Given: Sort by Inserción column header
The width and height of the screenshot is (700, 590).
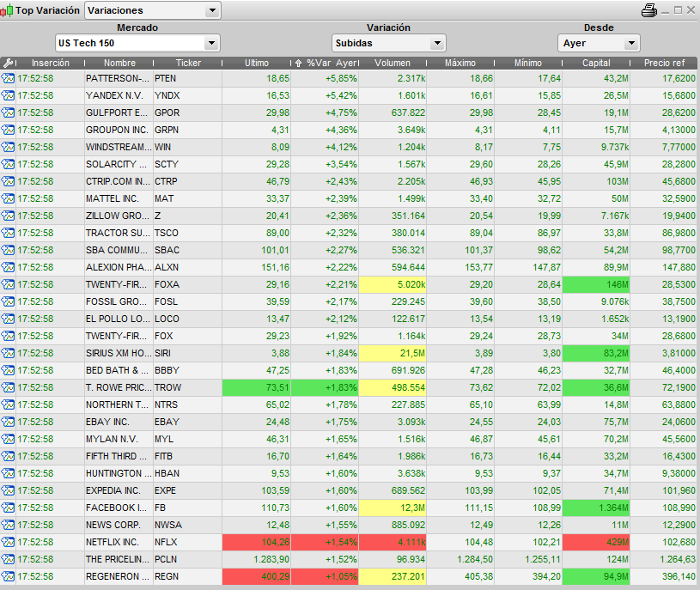Looking at the screenshot, I should 50,63.
